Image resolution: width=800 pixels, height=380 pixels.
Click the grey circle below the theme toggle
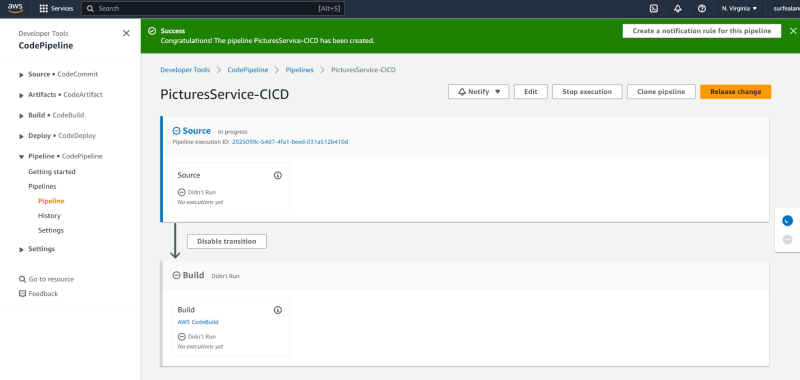click(787, 239)
